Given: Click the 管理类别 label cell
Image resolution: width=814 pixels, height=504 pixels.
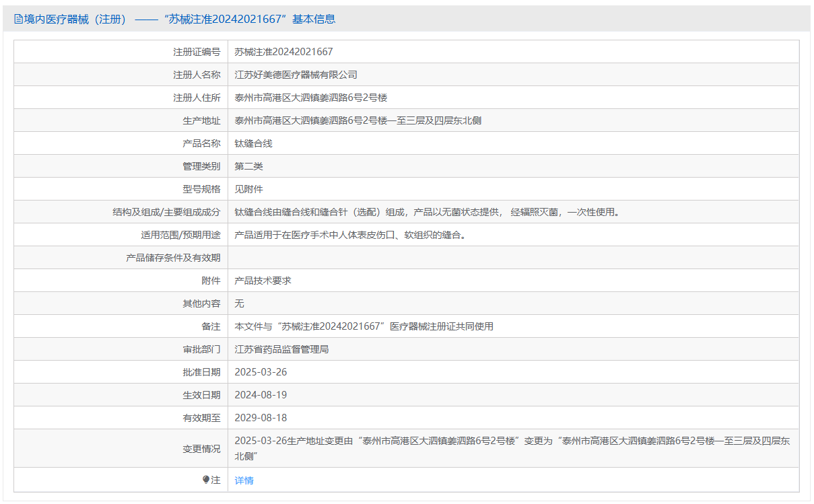Looking at the screenshot, I should pyautogui.click(x=121, y=166).
